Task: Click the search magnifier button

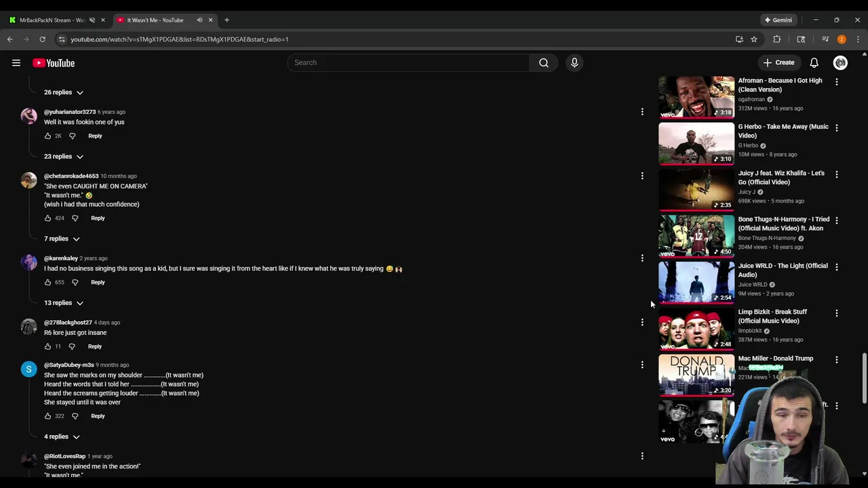Action: [x=544, y=62]
